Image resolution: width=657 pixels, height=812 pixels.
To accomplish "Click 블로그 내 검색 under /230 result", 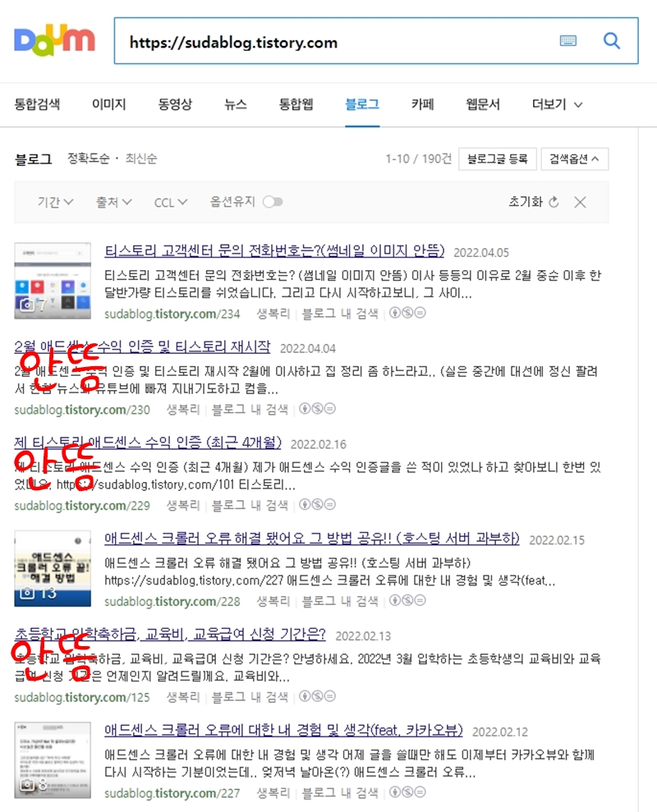I will (x=250, y=409).
